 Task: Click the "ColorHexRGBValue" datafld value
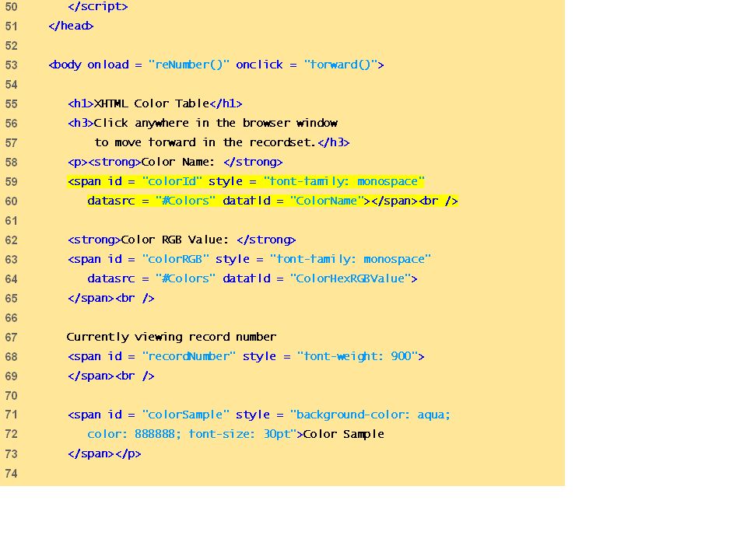350,278
